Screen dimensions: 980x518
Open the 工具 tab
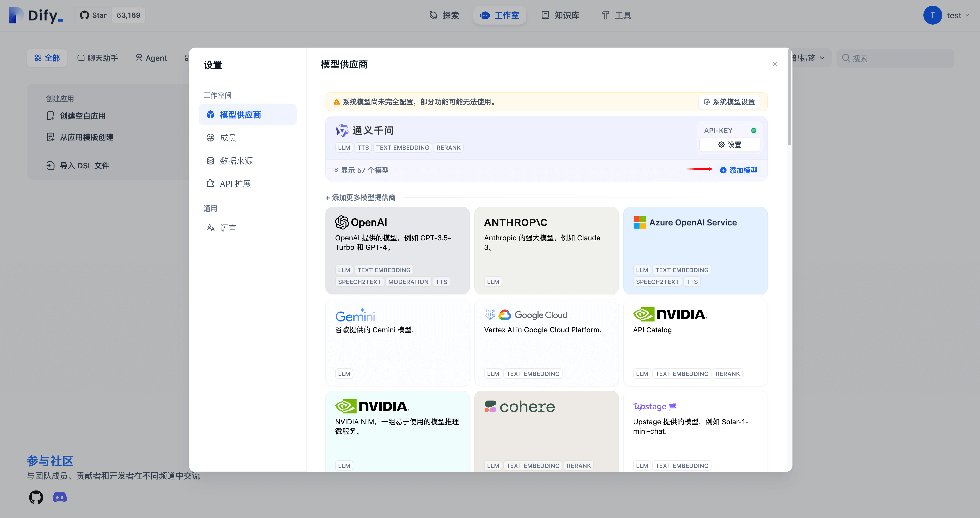point(616,15)
